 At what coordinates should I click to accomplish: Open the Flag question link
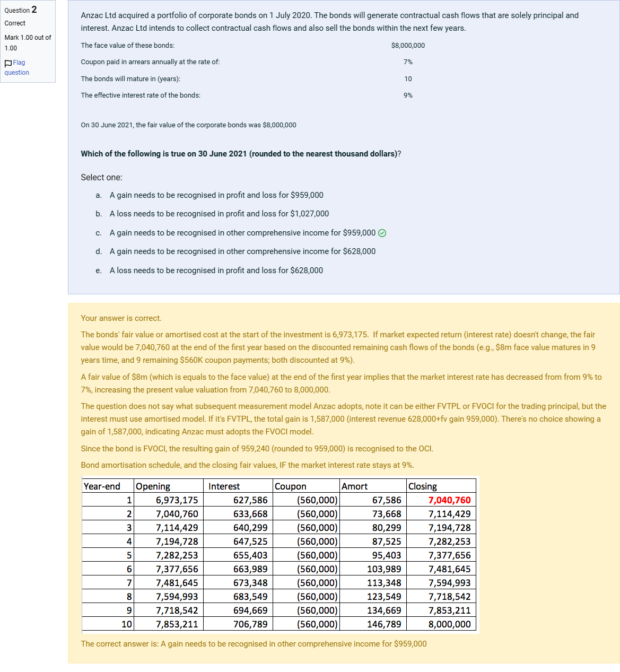click(x=16, y=67)
